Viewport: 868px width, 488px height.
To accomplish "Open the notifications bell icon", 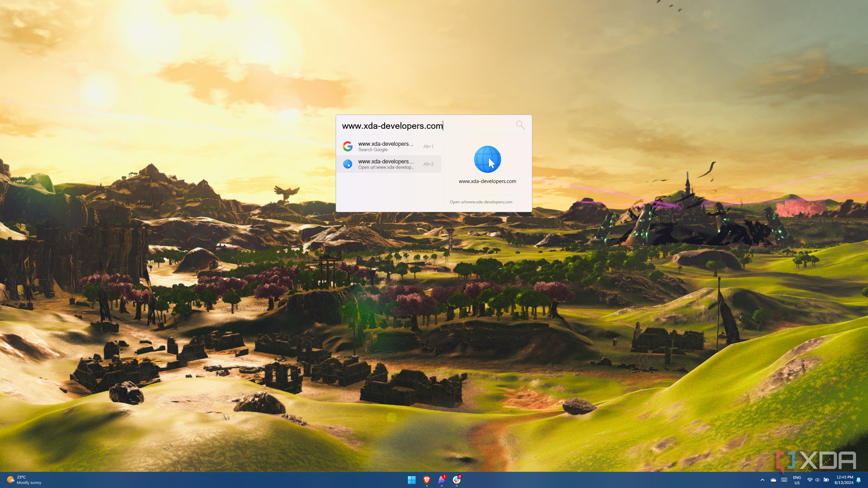I will [859, 480].
